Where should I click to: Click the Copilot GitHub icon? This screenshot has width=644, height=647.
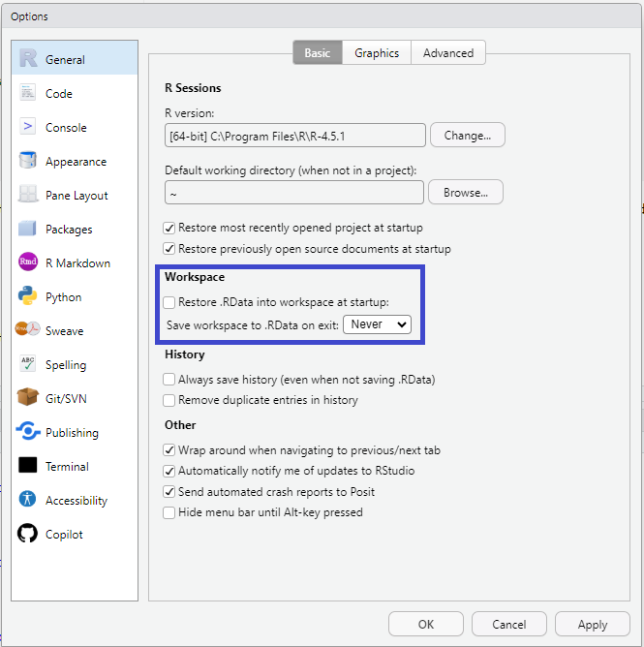[x=28, y=533]
